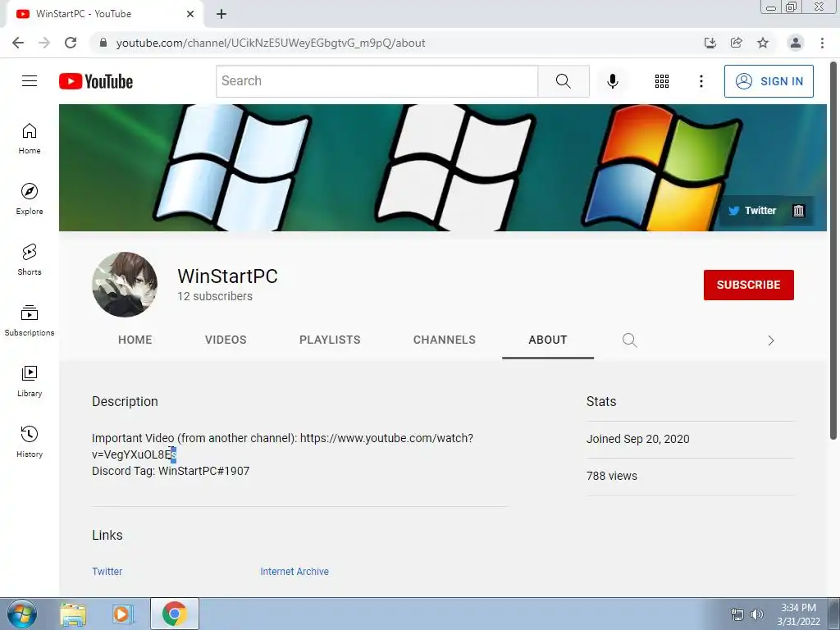Open Shorts in sidebar
This screenshot has height=630, width=840.
tap(30, 259)
